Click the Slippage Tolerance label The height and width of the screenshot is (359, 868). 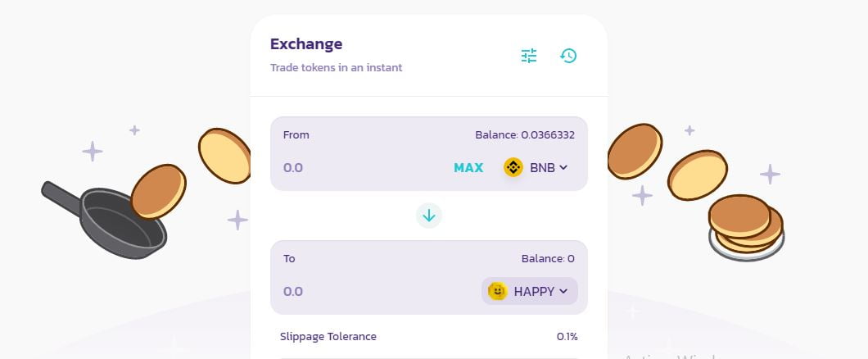pyautogui.click(x=328, y=336)
